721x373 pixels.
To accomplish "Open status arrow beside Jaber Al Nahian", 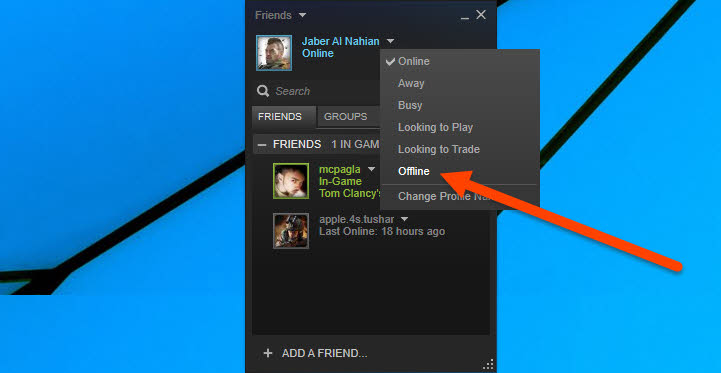I will [x=390, y=41].
